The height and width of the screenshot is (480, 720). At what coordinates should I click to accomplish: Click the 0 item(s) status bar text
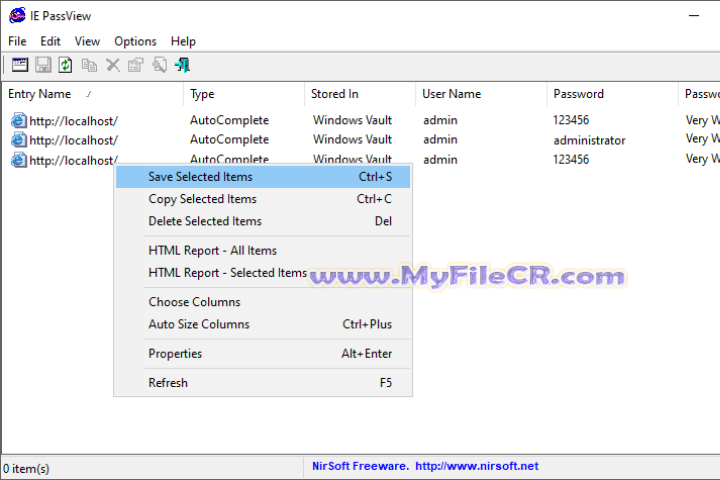(x=26, y=469)
